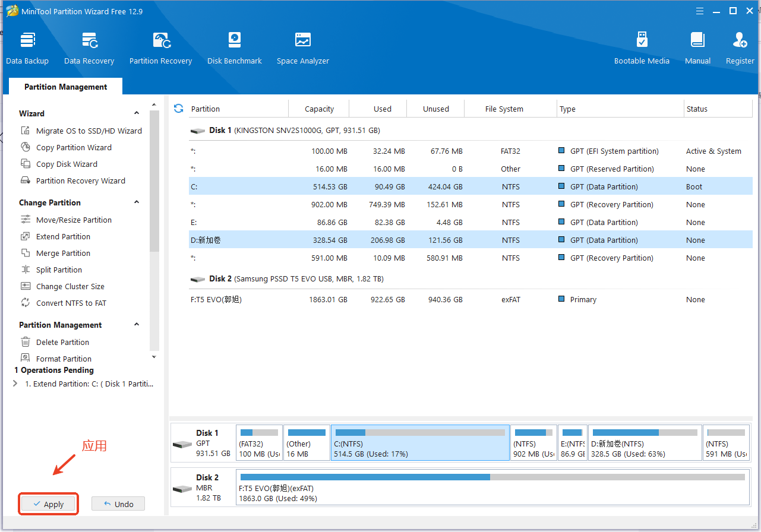Click the sidebar scroll-down arrow
The height and width of the screenshot is (532, 761).
click(154, 357)
